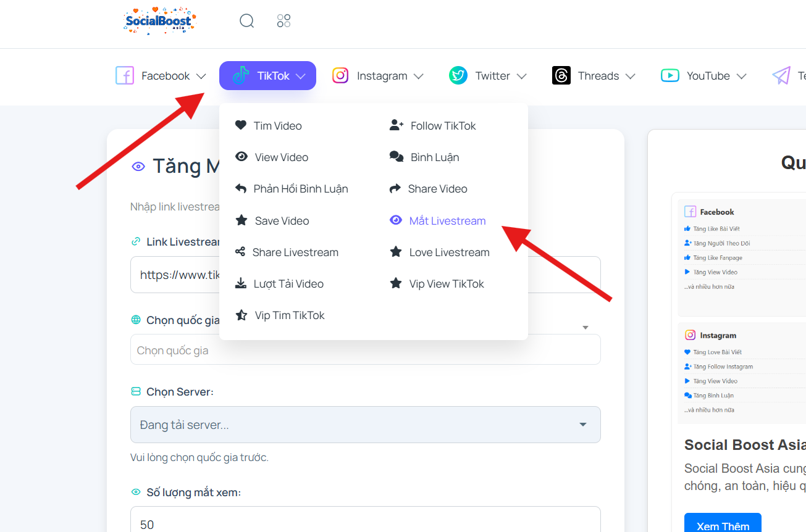The width and height of the screenshot is (806, 532).
Task: Click the YouTube icon in navigation bar
Action: tap(670, 76)
